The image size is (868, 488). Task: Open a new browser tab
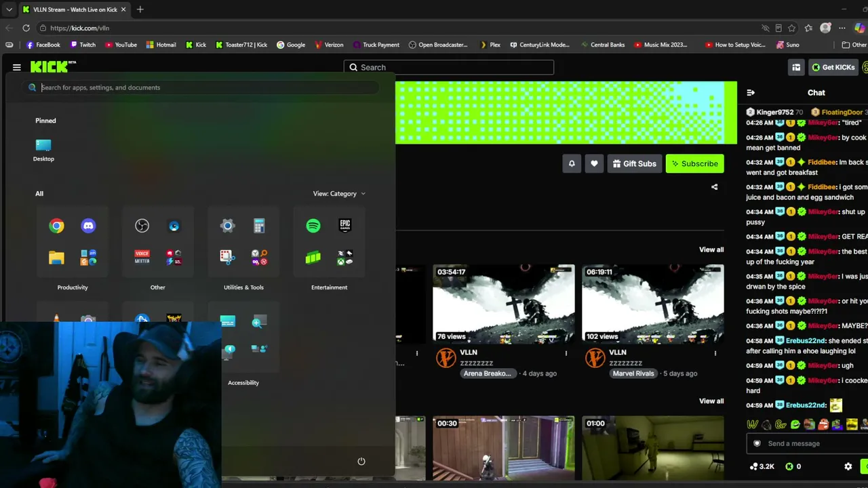point(140,9)
